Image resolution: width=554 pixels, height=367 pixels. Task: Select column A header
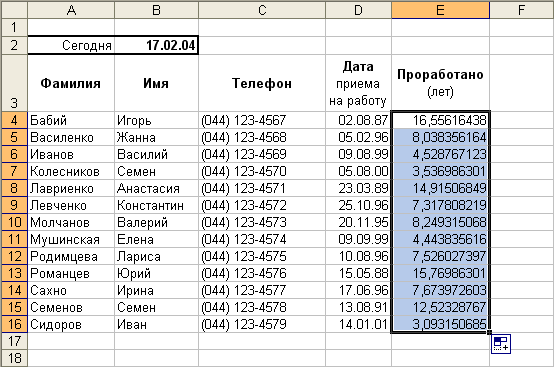pos(71,10)
